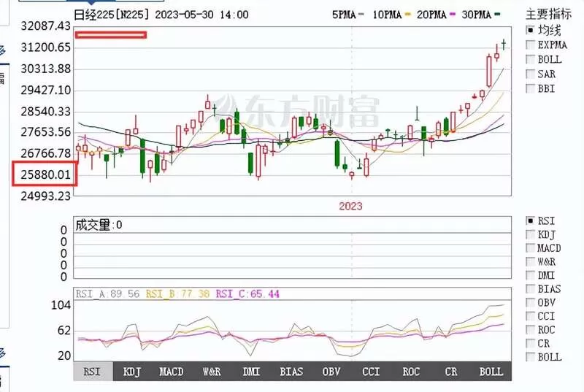
Task: Click the highlighted 25880.01 price label
Action: point(45,174)
